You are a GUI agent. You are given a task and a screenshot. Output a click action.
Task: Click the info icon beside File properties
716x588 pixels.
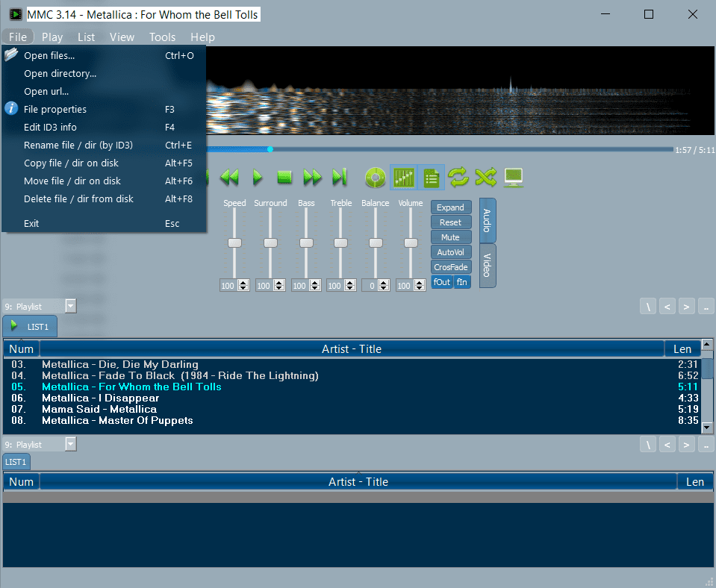(x=11, y=109)
